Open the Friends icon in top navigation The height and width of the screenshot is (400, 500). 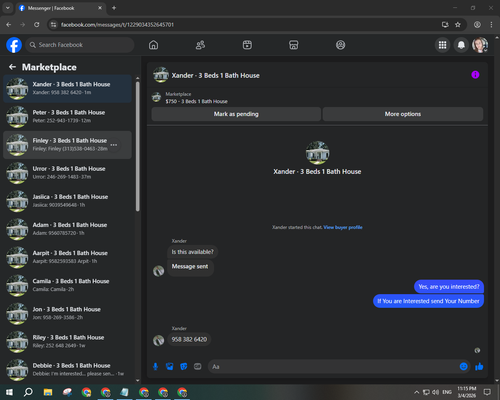pyautogui.click(x=200, y=45)
